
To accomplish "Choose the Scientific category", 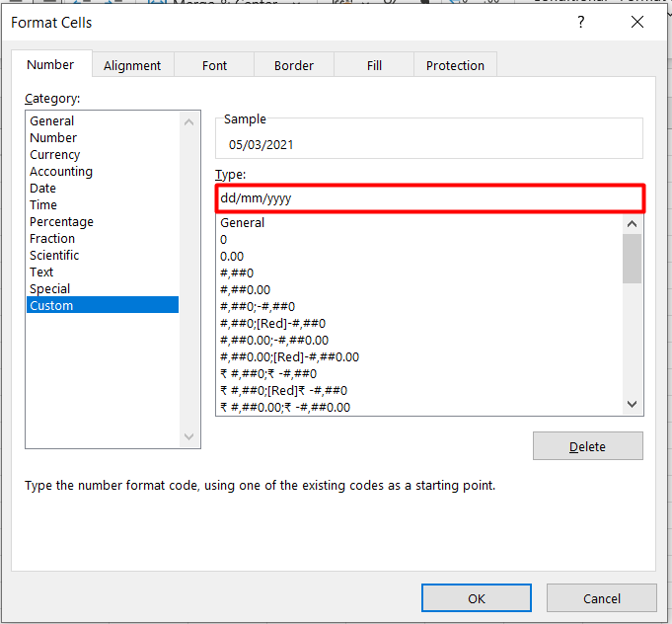I will click(x=103, y=255).
